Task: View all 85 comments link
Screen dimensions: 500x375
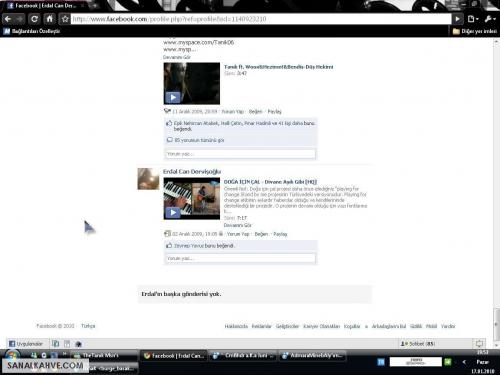Action: 199,140
